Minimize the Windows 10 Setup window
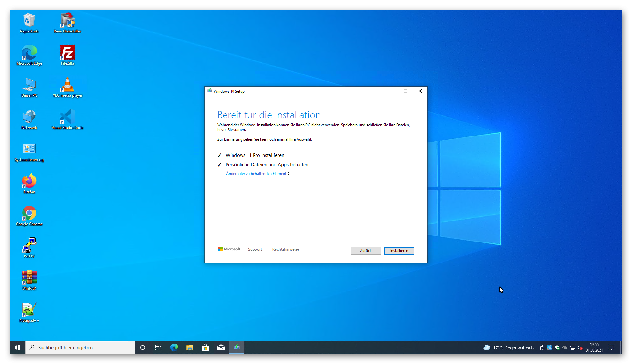This screenshot has height=364, width=632. click(391, 91)
